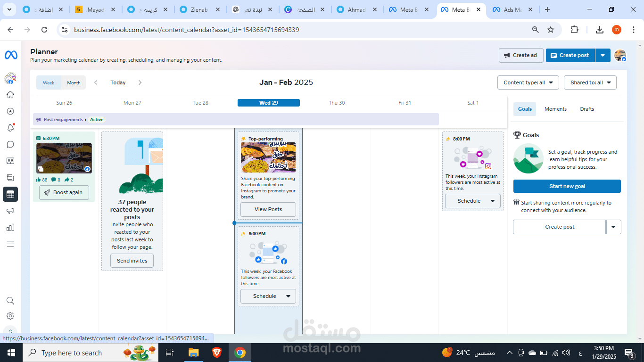Open Notifications bell in left sidebar
This screenshot has width=644, height=362.
pyautogui.click(x=10, y=128)
